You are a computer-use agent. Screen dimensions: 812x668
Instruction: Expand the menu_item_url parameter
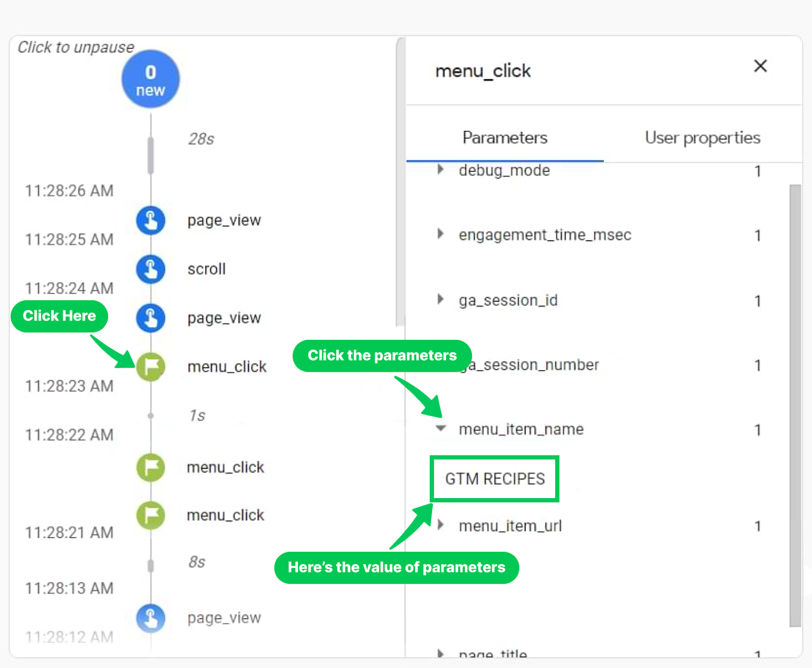coord(441,525)
